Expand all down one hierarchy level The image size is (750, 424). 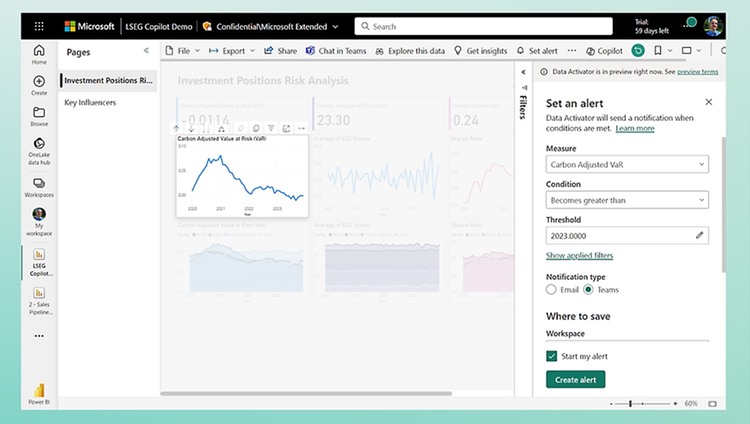(221, 128)
